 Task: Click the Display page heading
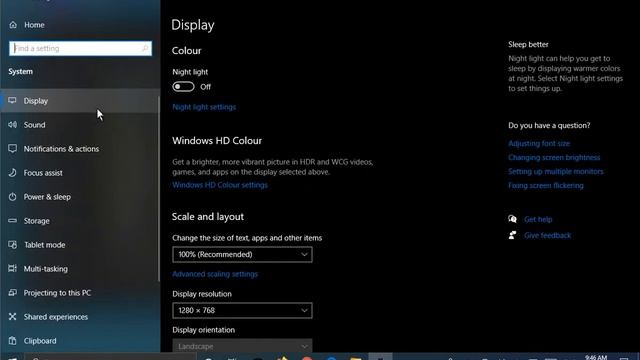[x=193, y=25]
